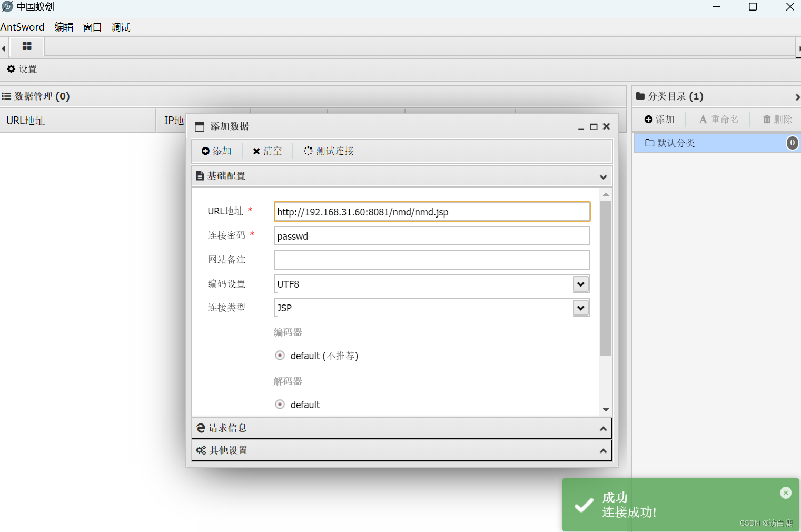Save the shell with the 添加 button
The width and height of the screenshot is (801, 532).
pos(216,151)
